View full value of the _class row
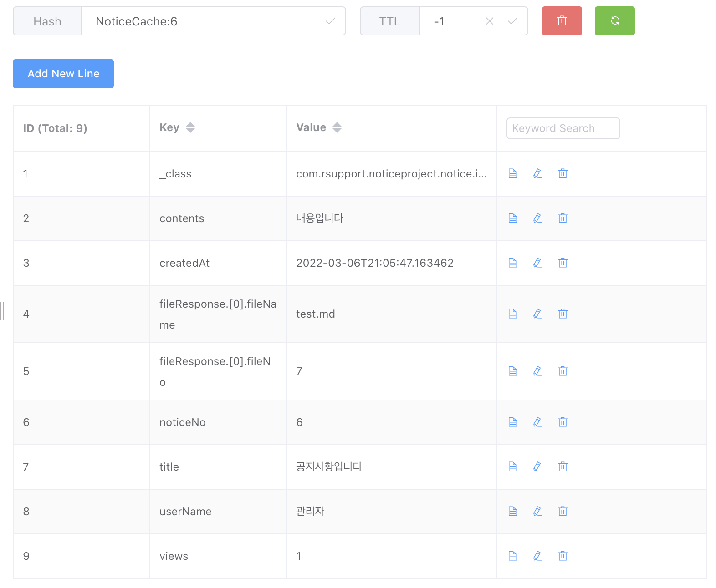Image resolution: width=716 pixels, height=588 pixels. click(513, 173)
